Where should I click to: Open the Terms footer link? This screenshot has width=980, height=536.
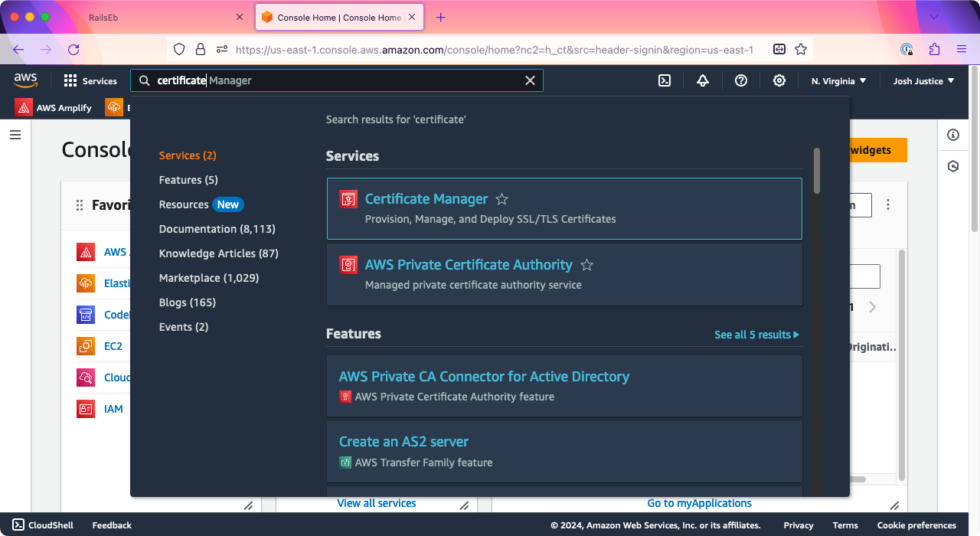click(x=845, y=525)
